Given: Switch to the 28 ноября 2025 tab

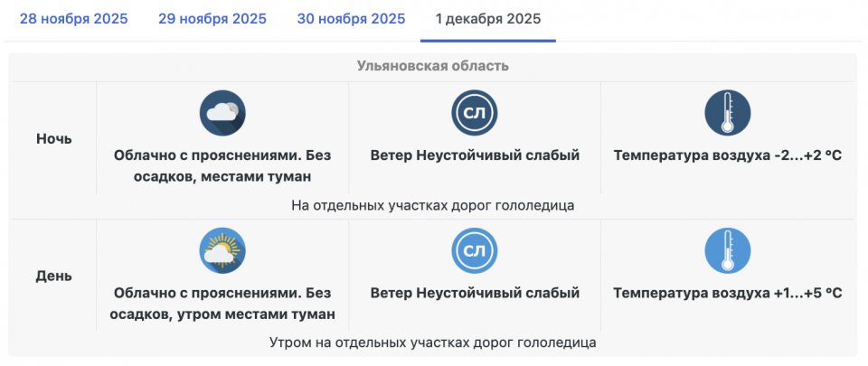Looking at the screenshot, I should [x=73, y=19].
